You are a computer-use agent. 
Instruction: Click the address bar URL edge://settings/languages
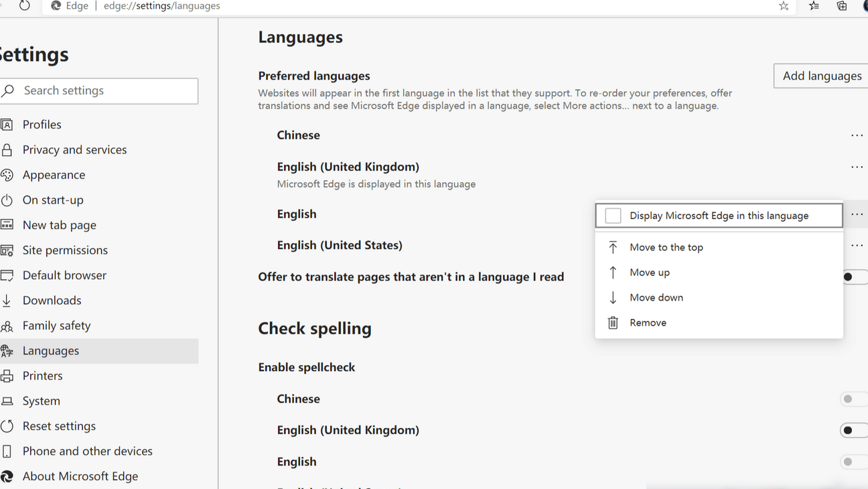point(162,6)
